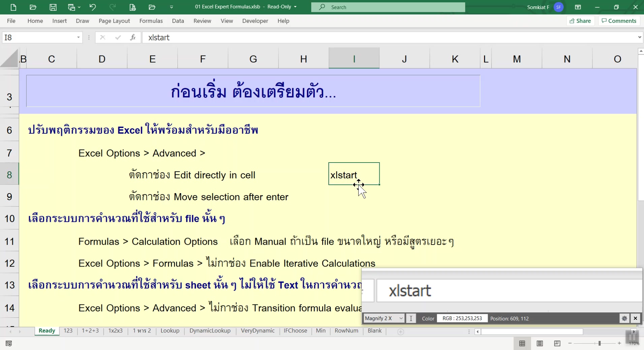This screenshot has height=350, width=644.
Task: Expand the Name Box dropdown arrow
Action: pyautogui.click(x=78, y=37)
